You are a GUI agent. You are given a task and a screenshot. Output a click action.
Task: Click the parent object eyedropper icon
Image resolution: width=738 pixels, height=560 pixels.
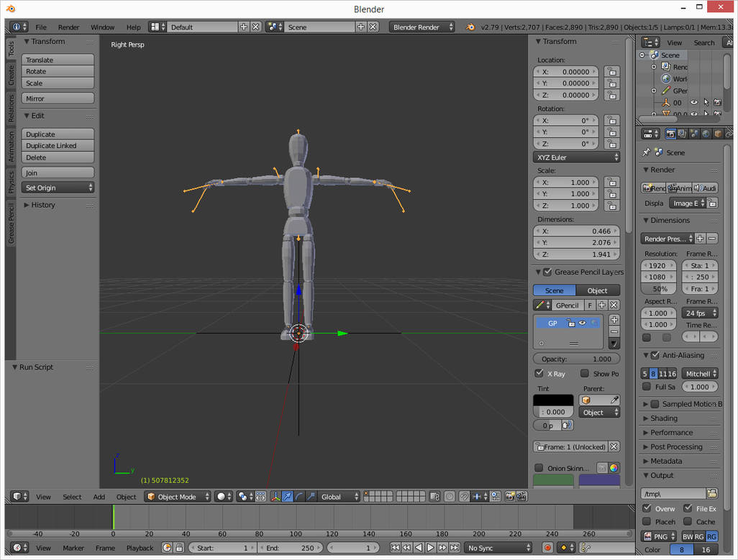[614, 400]
